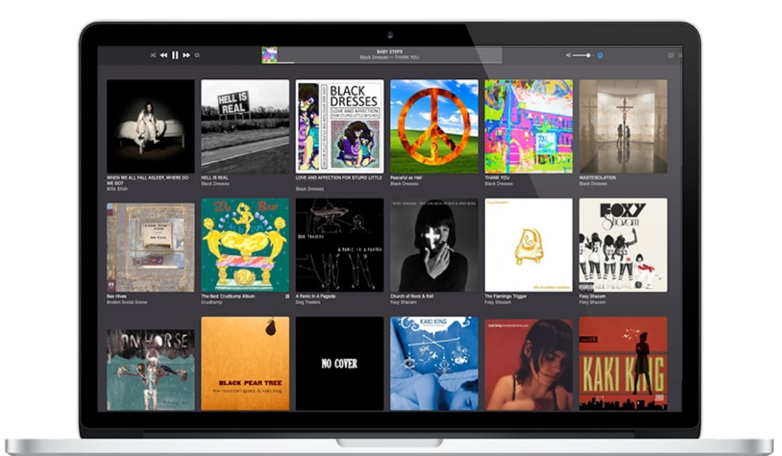The width and height of the screenshot is (782, 456).
Task: Open the Billie Eilish album cover
Action: click(x=151, y=126)
